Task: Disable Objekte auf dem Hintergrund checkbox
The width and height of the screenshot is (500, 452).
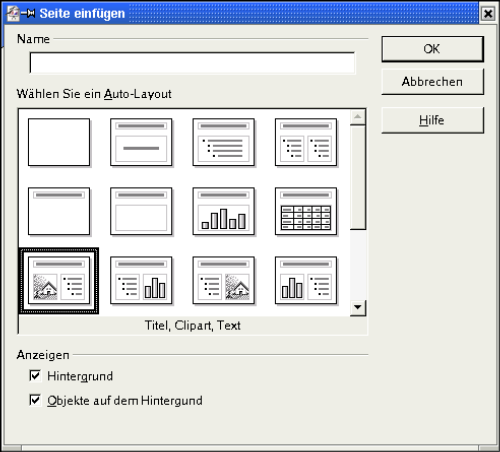Action: (35, 400)
